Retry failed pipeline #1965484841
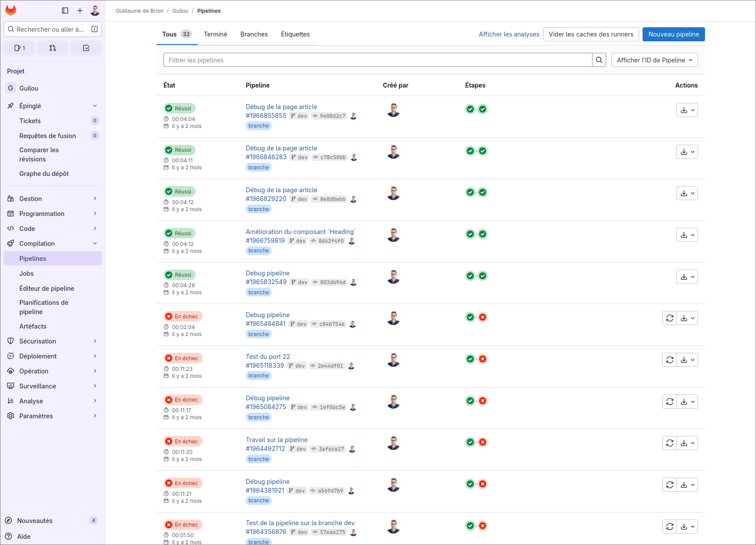756x545 pixels. click(669, 318)
